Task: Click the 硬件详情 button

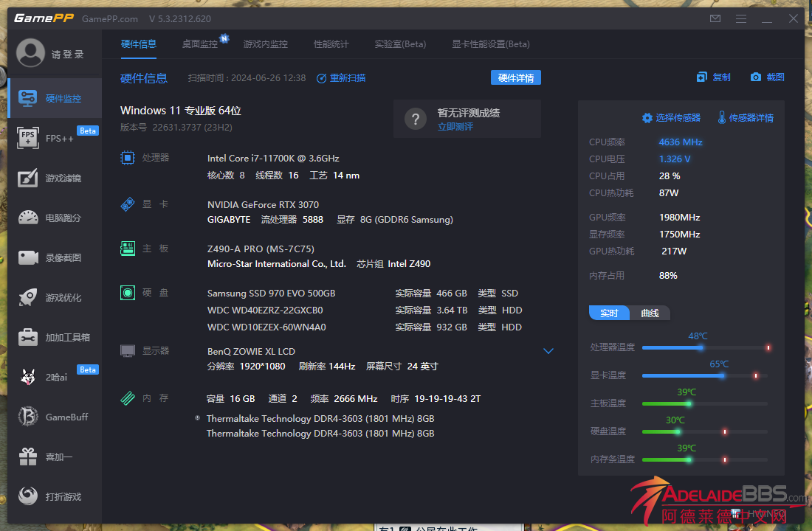Action: [515, 78]
